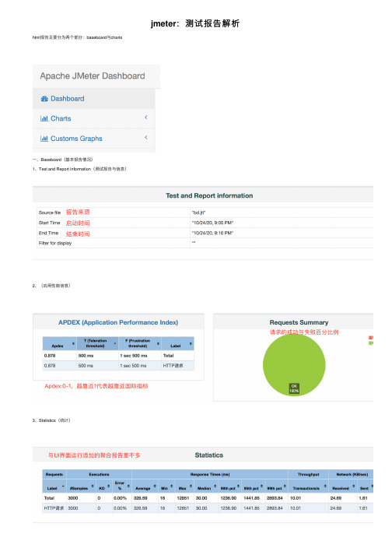Image resolution: width=392 pixels, height=555 pixels.
Task: Click 10.01 throughput in Total row
Action: tap(296, 498)
